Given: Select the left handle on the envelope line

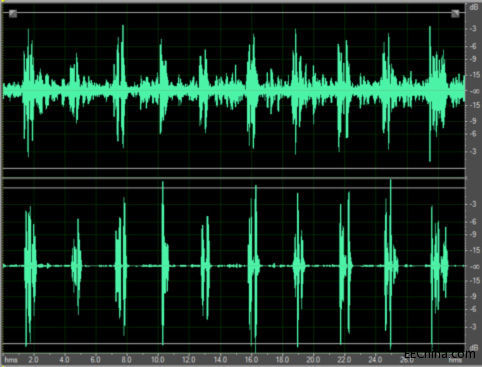Looking at the screenshot, I should click(x=13, y=14).
